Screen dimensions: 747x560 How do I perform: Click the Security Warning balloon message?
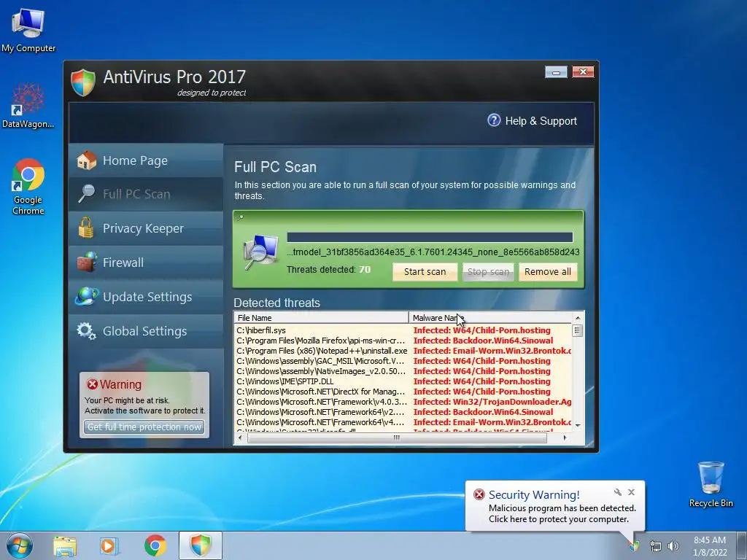pos(562,514)
